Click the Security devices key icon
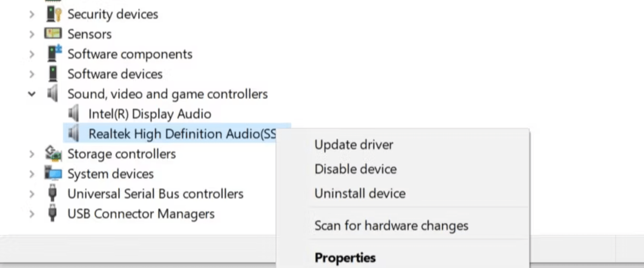Viewport: 644px width, 268px height. point(53,14)
